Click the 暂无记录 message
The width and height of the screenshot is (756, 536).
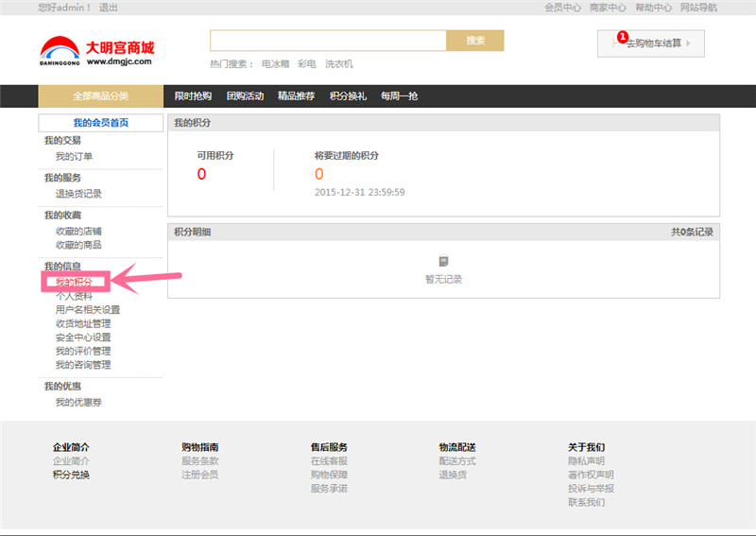[443, 279]
